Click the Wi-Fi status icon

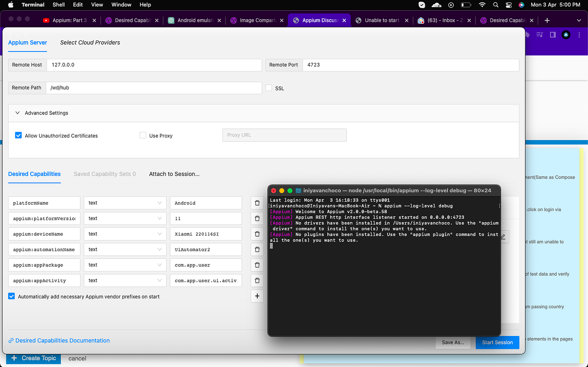pos(482,5)
